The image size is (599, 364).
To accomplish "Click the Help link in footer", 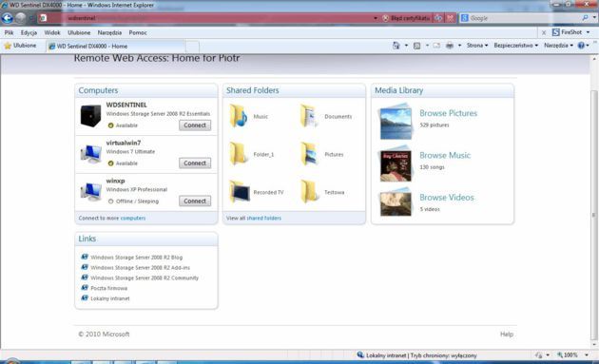I will coord(507,335).
